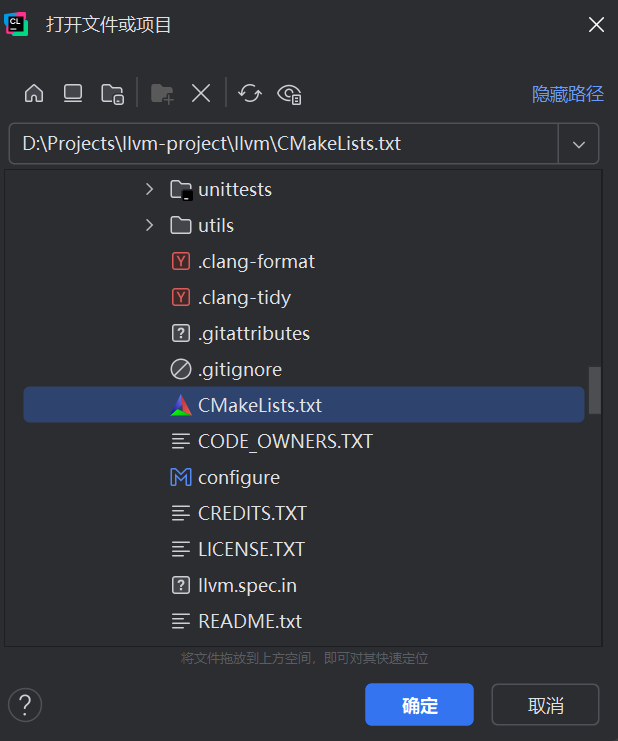Select the CODE_OWNERS.TXT file
Image resolution: width=618 pixels, height=741 pixels.
pyautogui.click(x=304, y=441)
